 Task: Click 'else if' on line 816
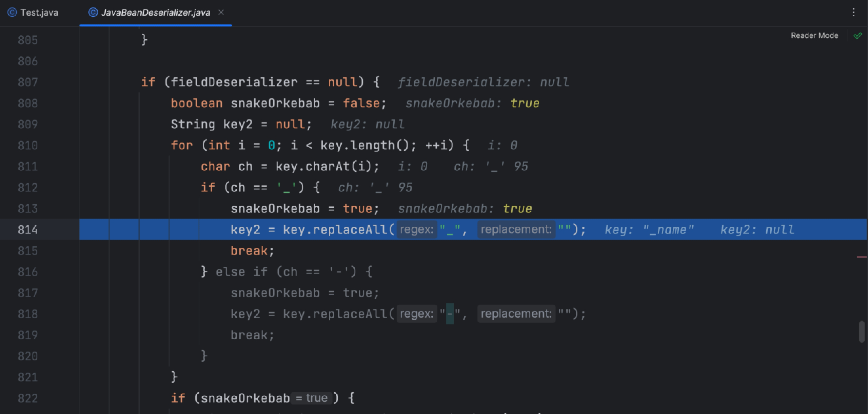[x=241, y=272]
